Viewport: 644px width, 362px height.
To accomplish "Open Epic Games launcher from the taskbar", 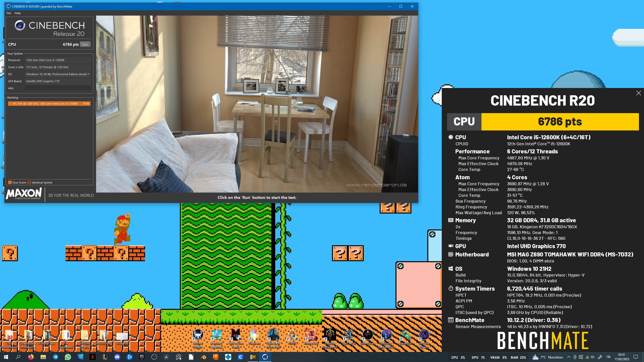I will pyautogui.click(x=142, y=357).
